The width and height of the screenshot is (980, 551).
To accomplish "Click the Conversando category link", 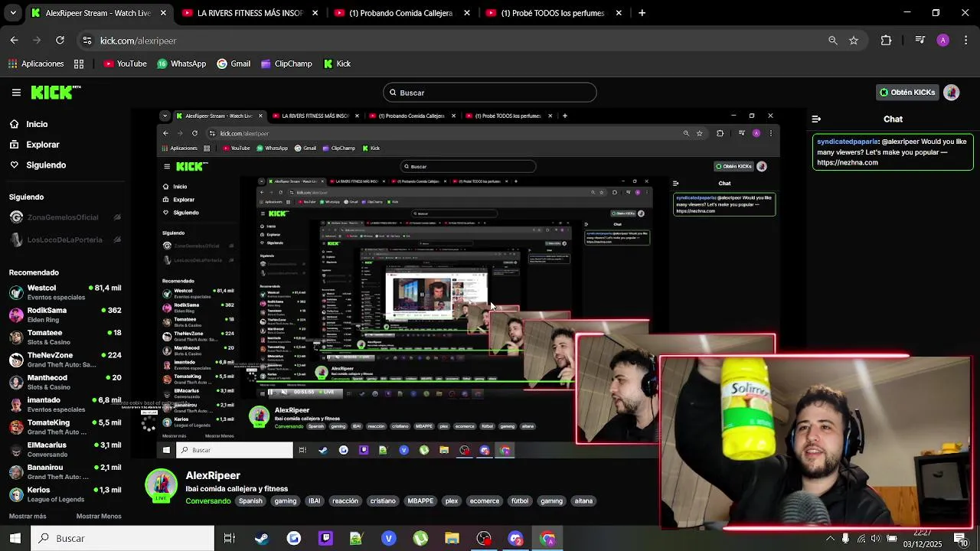I will coord(208,501).
